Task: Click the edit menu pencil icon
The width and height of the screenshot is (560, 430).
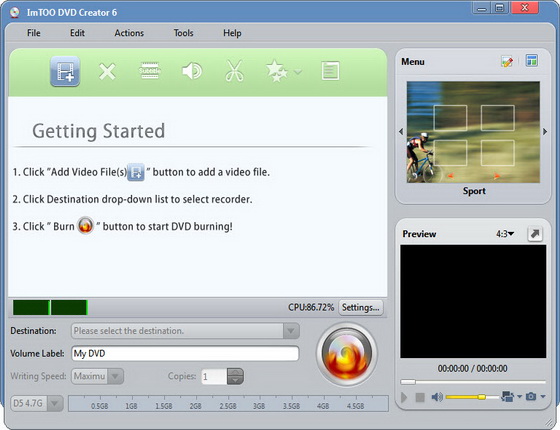Action: coord(507,61)
